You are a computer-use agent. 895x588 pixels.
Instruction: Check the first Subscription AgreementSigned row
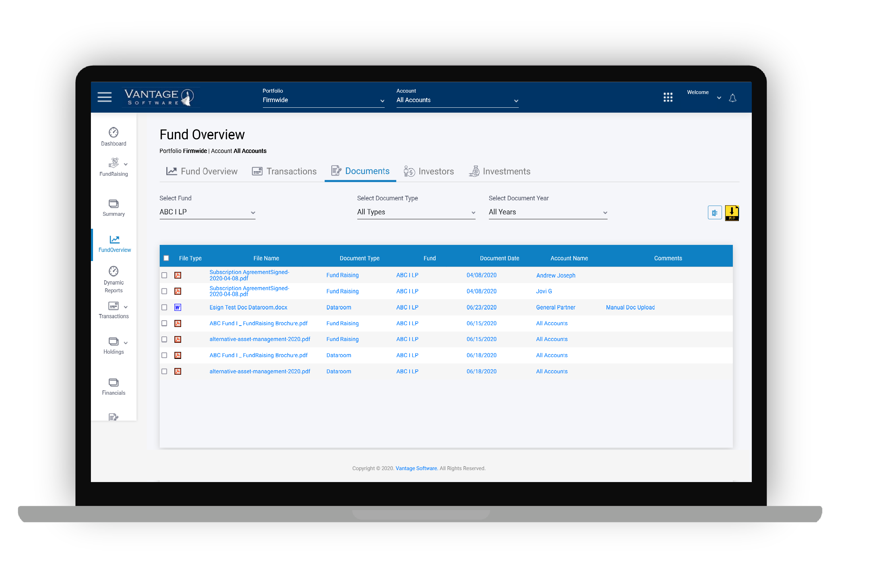[164, 275]
